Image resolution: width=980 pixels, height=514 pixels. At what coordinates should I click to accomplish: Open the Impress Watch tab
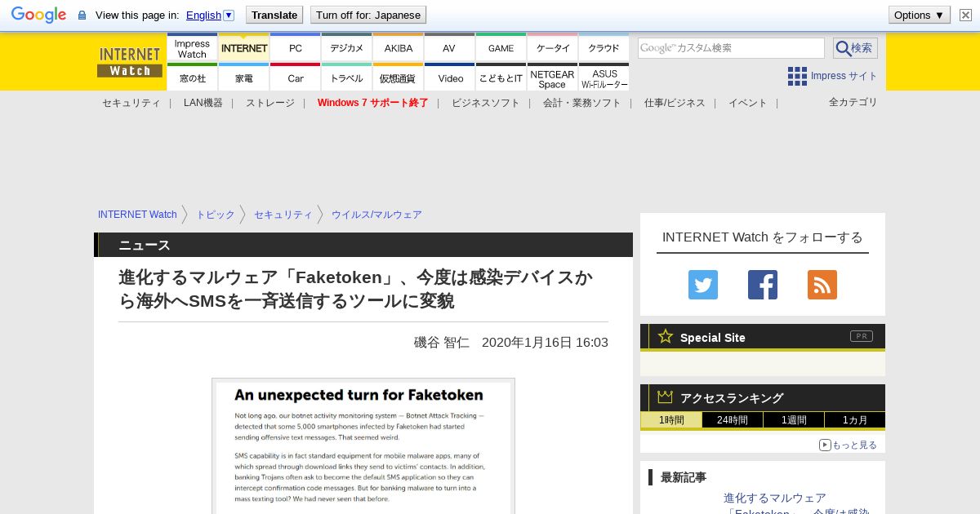tap(192, 48)
